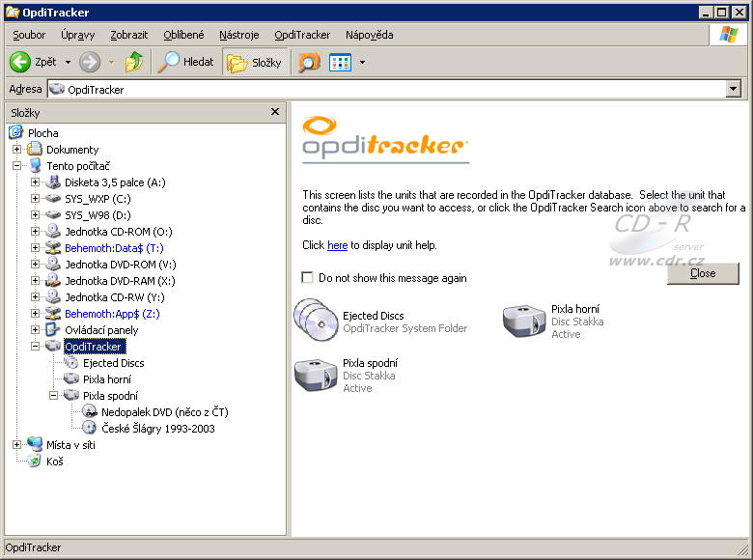
Task: Select Pixla horní in folder tree
Action: tap(106, 379)
